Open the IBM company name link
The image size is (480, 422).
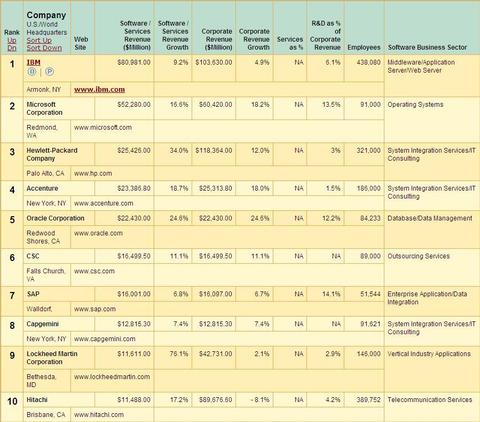coord(33,62)
